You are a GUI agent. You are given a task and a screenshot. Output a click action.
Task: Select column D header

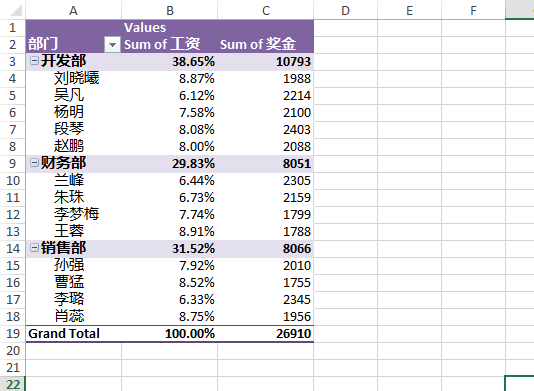[345, 10]
